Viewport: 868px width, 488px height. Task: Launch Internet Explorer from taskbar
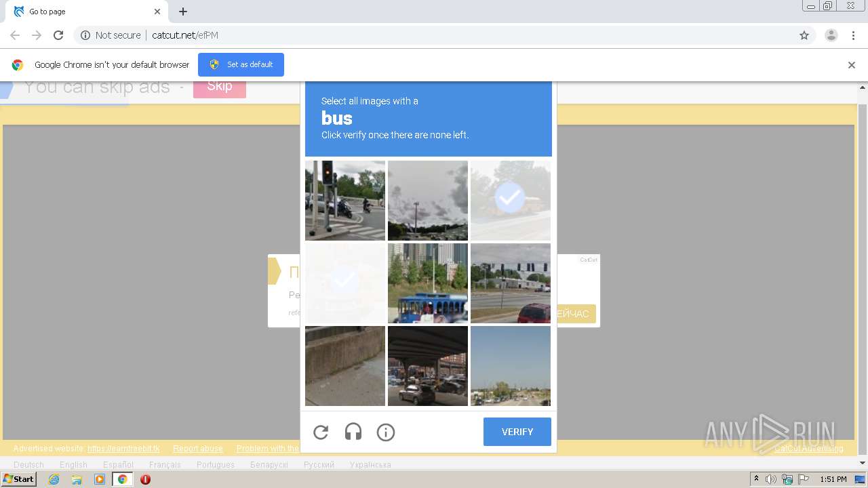54,479
